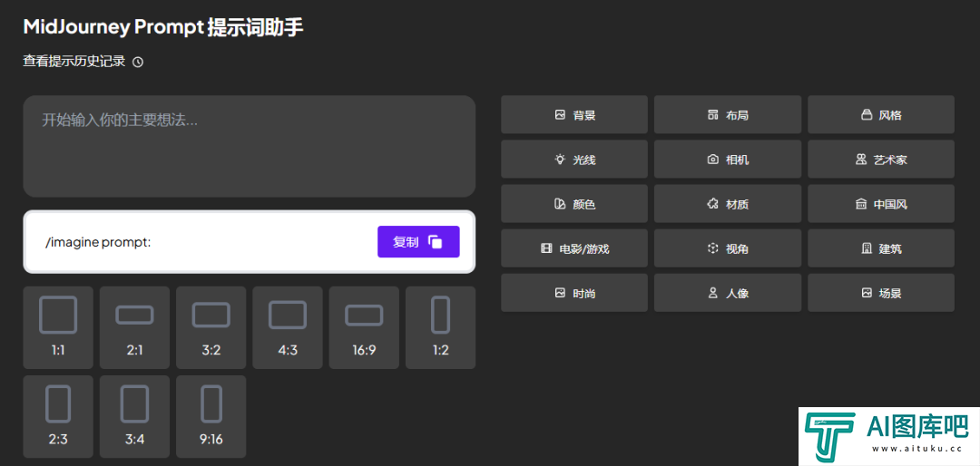The image size is (980, 466).
Task: Open the 视角 perspective category
Action: click(728, 248)
